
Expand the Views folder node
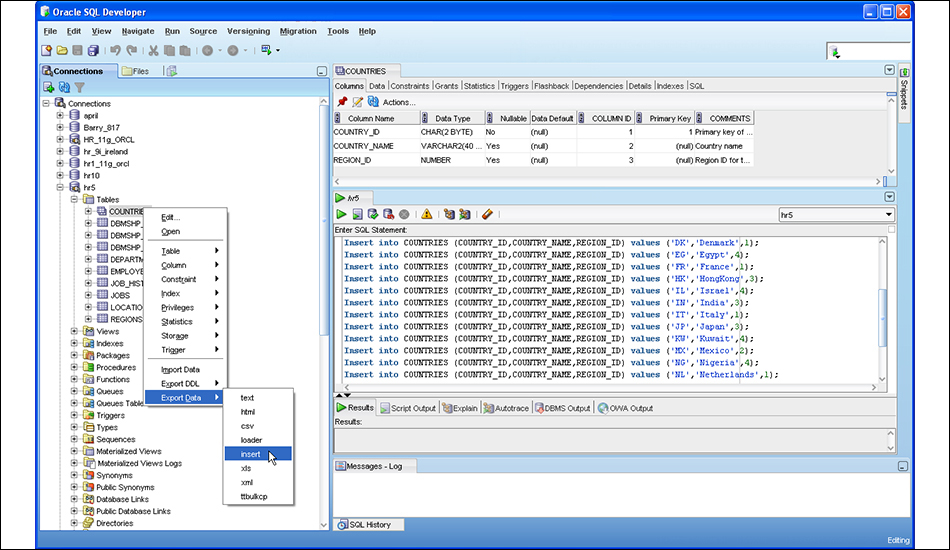coord(74,331)
